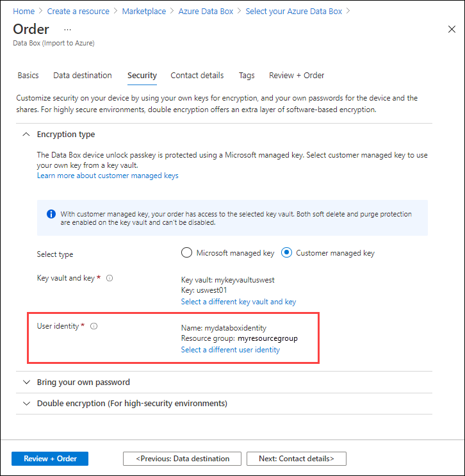Open Learn more about customer managed keys
This screenshot has width=465, height=476.
point(108,176)
